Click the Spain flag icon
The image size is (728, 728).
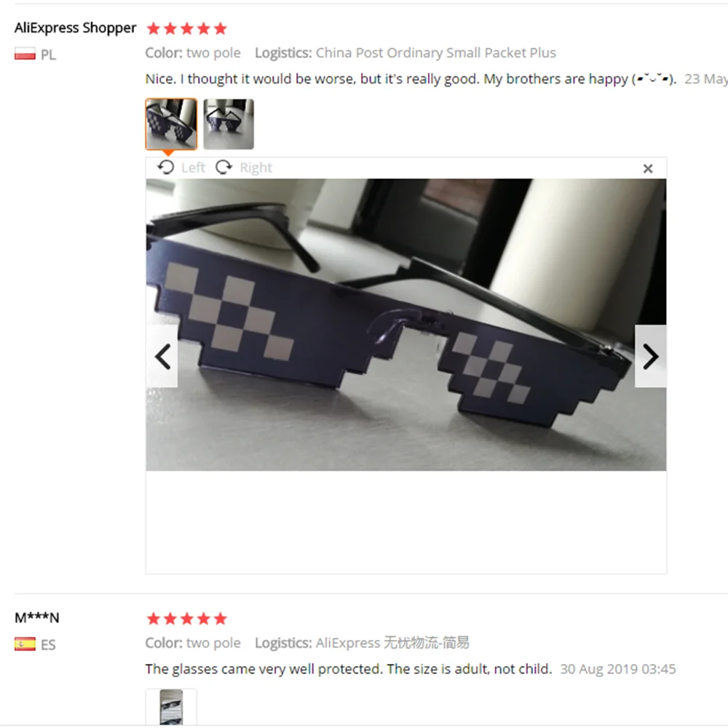[25, 644]
